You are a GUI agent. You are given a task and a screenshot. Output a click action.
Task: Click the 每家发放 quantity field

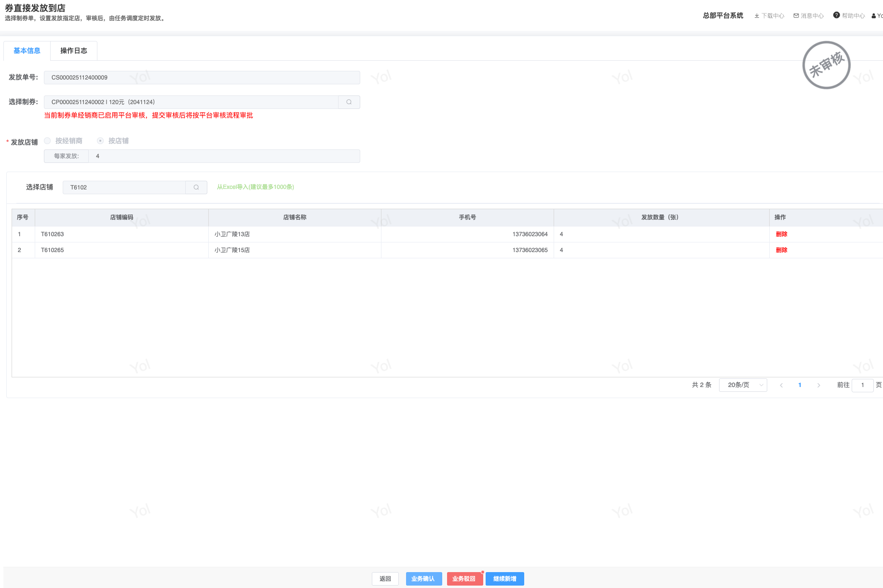point(224,156)
